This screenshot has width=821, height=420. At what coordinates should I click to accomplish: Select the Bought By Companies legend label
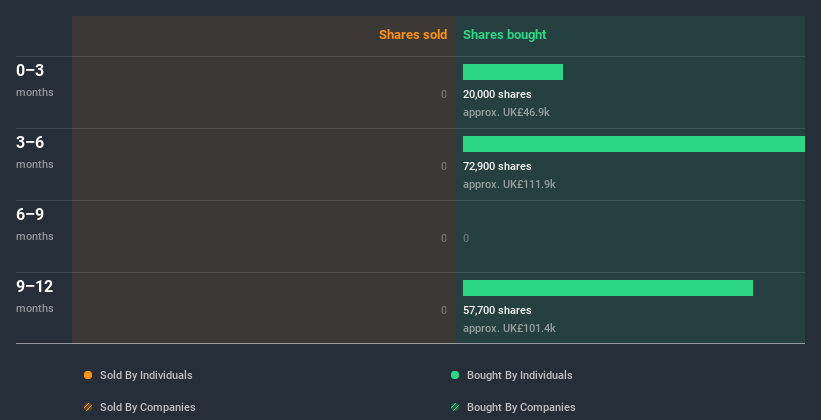point(521,407)
